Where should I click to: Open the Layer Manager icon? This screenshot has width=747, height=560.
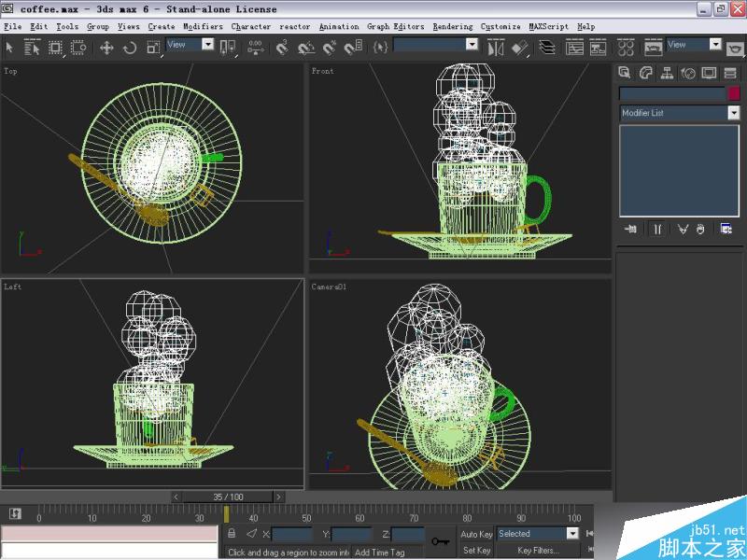coord(548,47)
